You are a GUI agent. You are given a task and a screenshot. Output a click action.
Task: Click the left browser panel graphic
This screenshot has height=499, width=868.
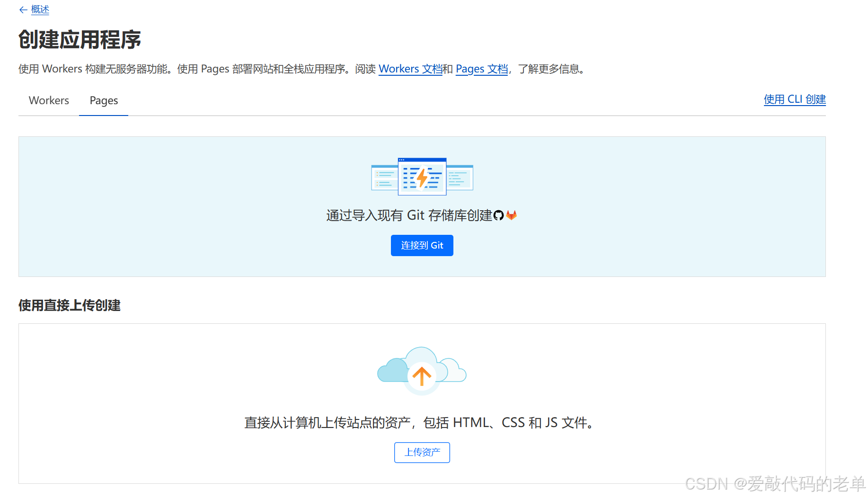point(384,178)
